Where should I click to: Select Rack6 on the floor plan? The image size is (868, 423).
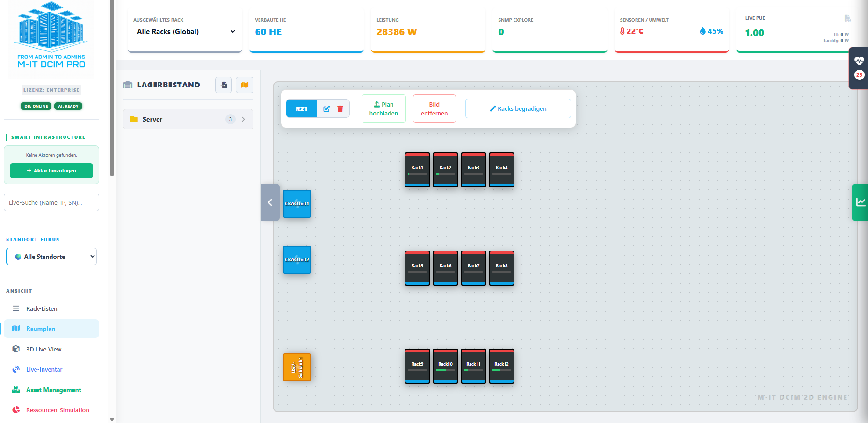[445, 268]
